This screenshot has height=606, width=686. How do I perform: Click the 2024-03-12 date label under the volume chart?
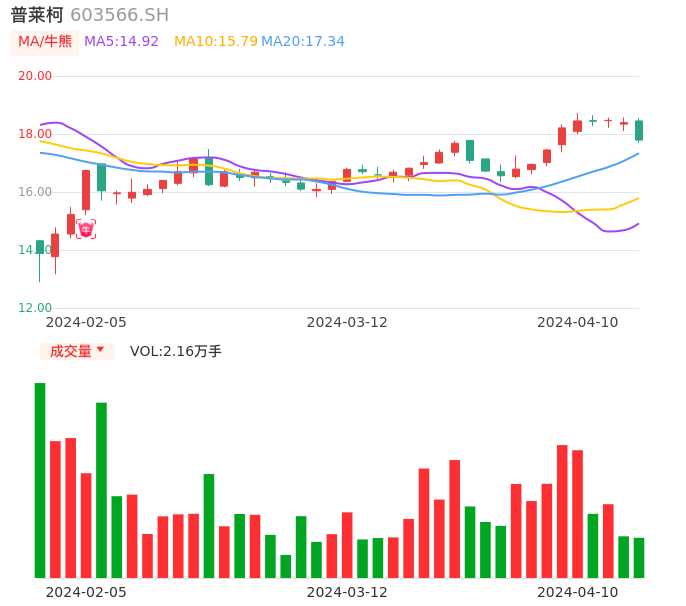pyautogui.click(x=347, y=592)
